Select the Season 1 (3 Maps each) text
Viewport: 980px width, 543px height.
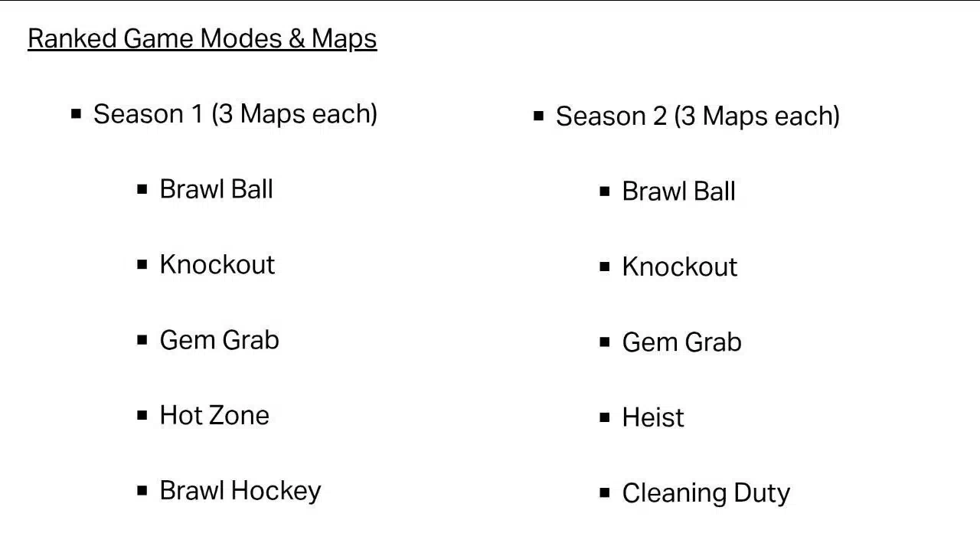[x=235, y=114]
